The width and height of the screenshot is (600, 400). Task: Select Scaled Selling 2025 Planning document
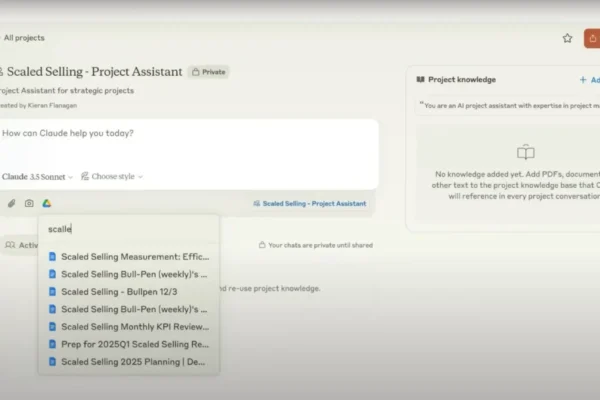[129, 362]
